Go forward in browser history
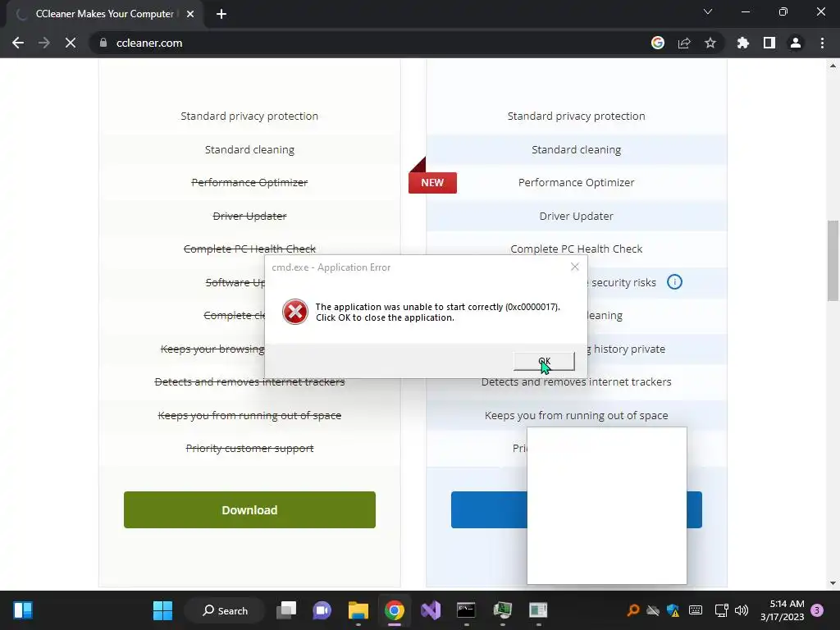The height and width of the screenshot is (630, 840). click(x=44, y=43)
